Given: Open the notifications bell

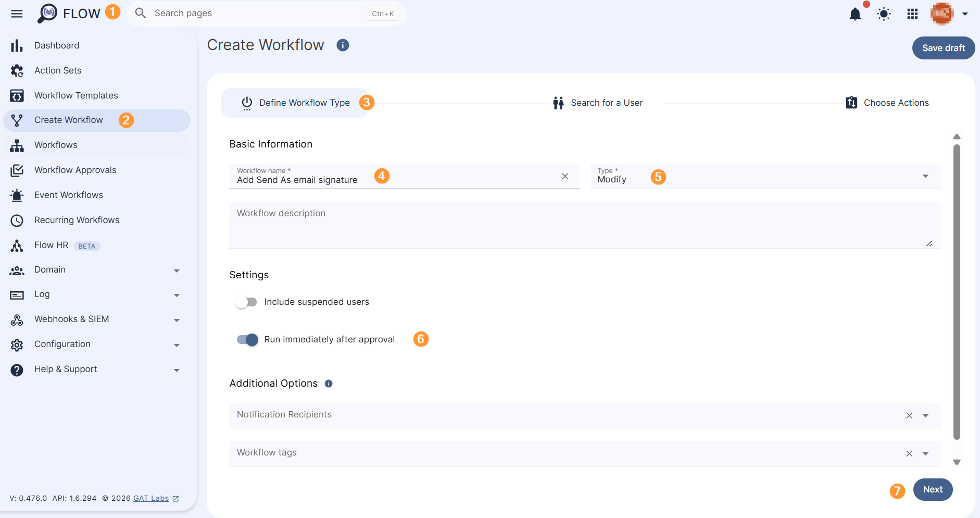Looking at the screenshot, I should (855, 14).
